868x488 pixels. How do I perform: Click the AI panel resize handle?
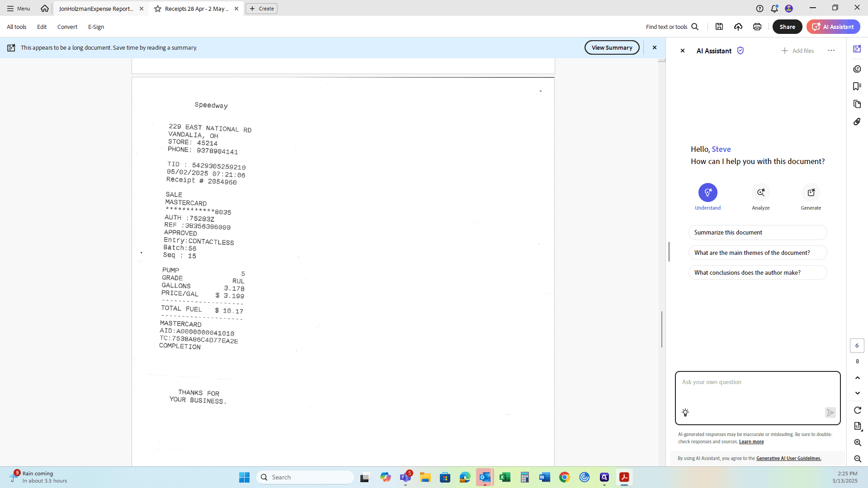pos(669,252)
